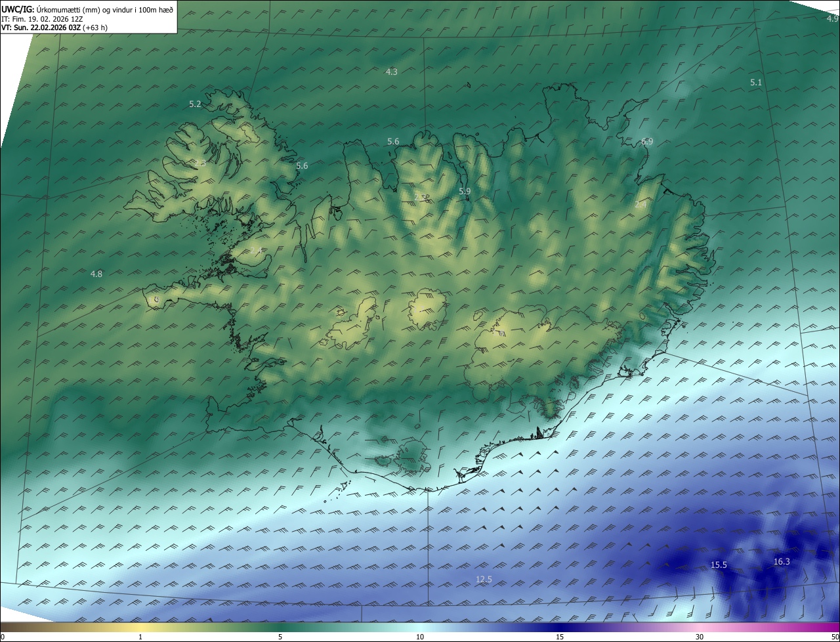This screenshot has height=642, width=840.
Task: Click the "50" tick label on colour scale
Action: (835, 637)
